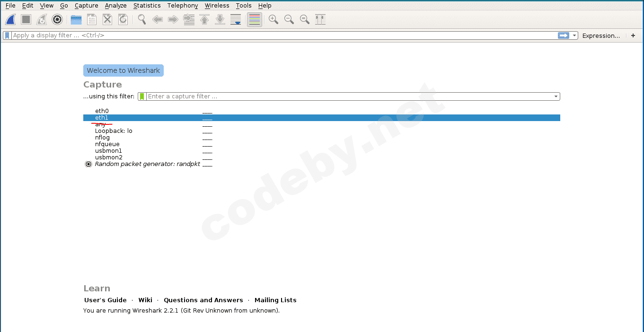
Task: Open the View menu
Action: (47, 6)
